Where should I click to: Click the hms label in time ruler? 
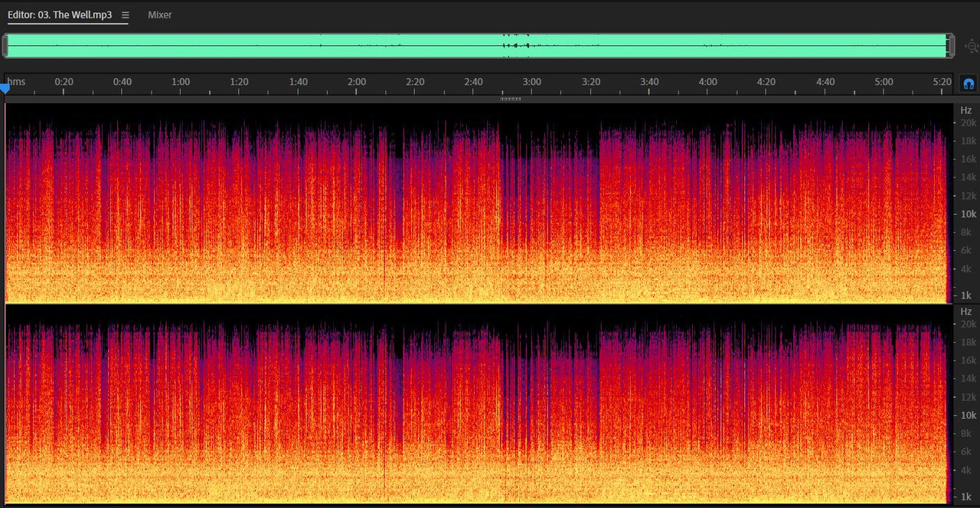(x=16, y=82)
